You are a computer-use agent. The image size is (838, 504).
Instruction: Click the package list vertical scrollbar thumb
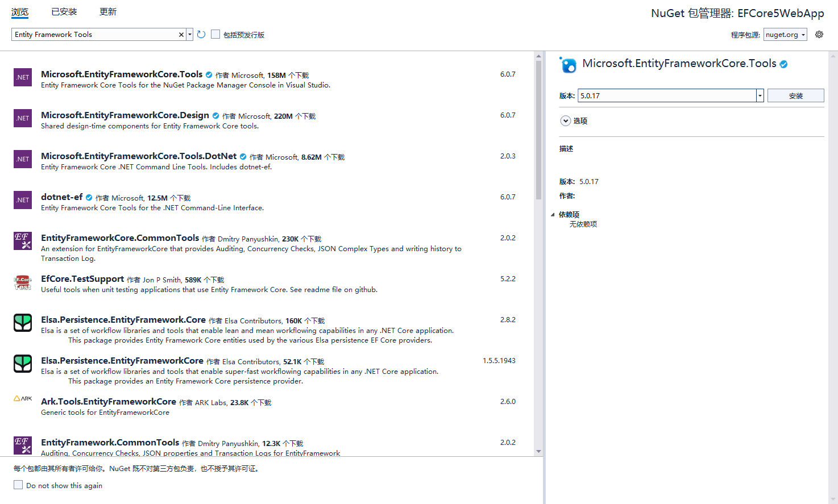tap(538, 131)
